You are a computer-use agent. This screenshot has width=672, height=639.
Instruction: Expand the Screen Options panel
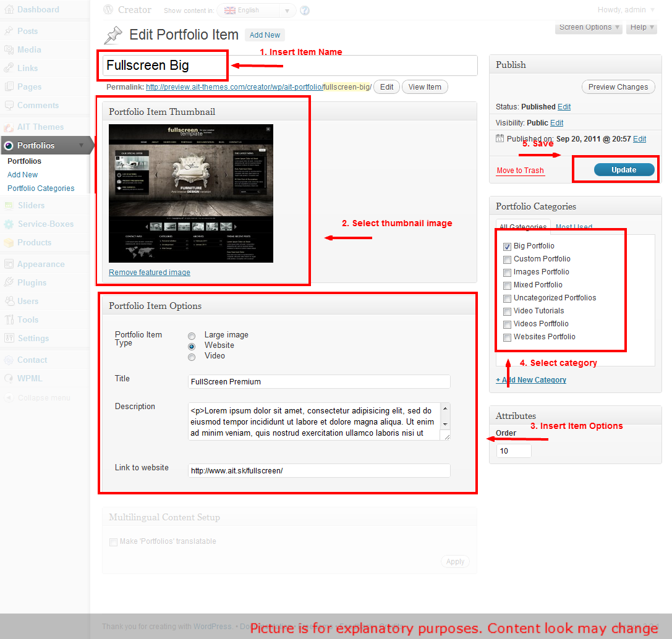coord(589,27)
